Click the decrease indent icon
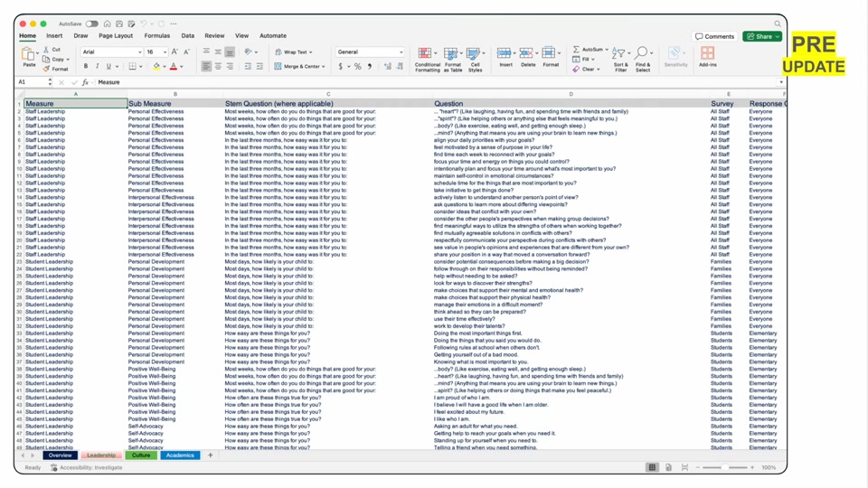Viewport: 868px width, 488px height. (248, 66)
